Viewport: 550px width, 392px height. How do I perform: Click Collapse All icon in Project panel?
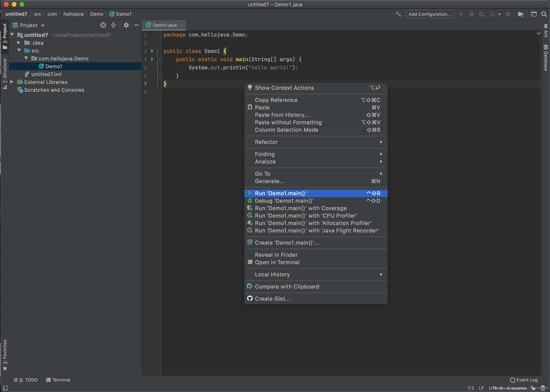[113, 25]
